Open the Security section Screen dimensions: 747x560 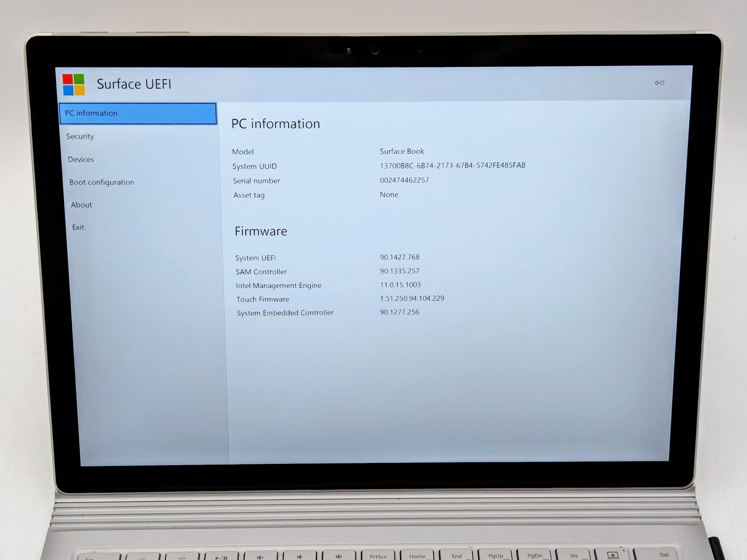tap(80, 136)
